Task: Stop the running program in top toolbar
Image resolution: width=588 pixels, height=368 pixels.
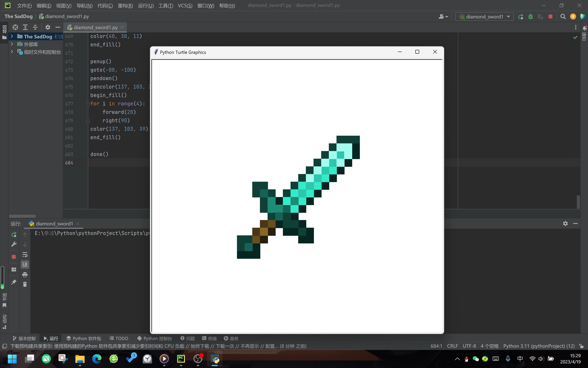Action: pos(551,16)
